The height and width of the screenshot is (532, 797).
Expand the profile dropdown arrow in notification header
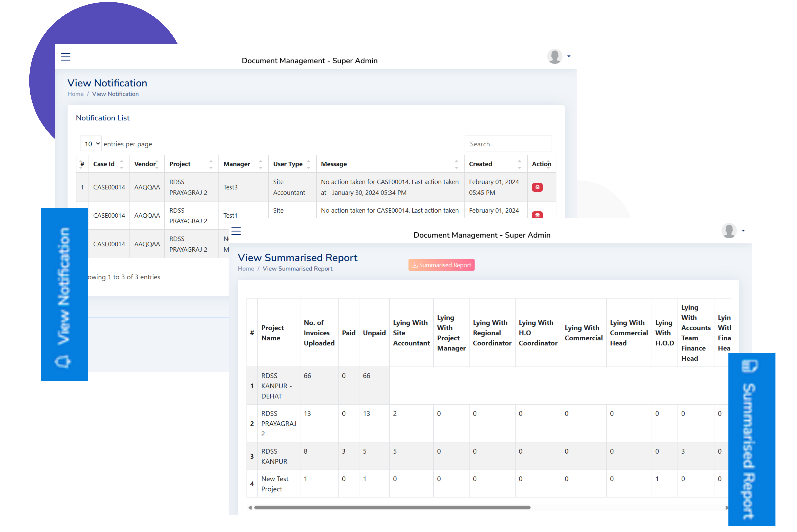point(569,56)
